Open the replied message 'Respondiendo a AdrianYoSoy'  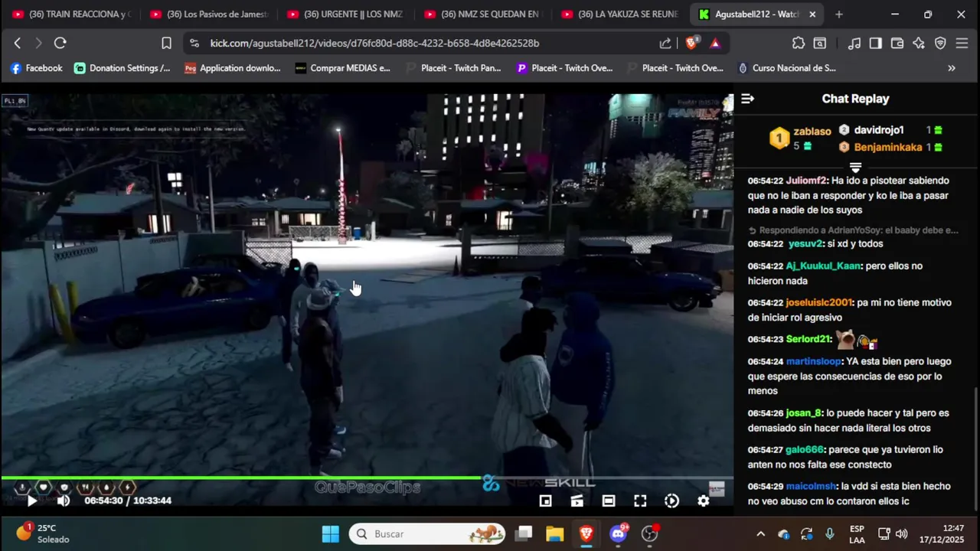[853, 230]
